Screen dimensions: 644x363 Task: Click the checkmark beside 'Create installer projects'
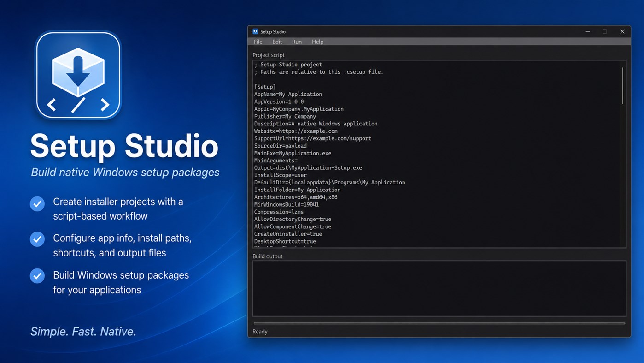tap(37, 203)
